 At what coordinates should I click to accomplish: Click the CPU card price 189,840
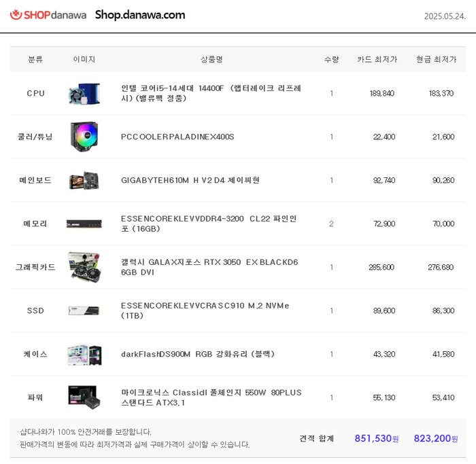(x=382, y=93)
